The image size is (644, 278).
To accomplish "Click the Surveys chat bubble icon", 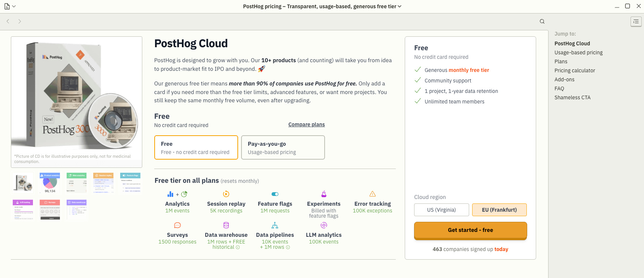I will [x=177, y=225].
